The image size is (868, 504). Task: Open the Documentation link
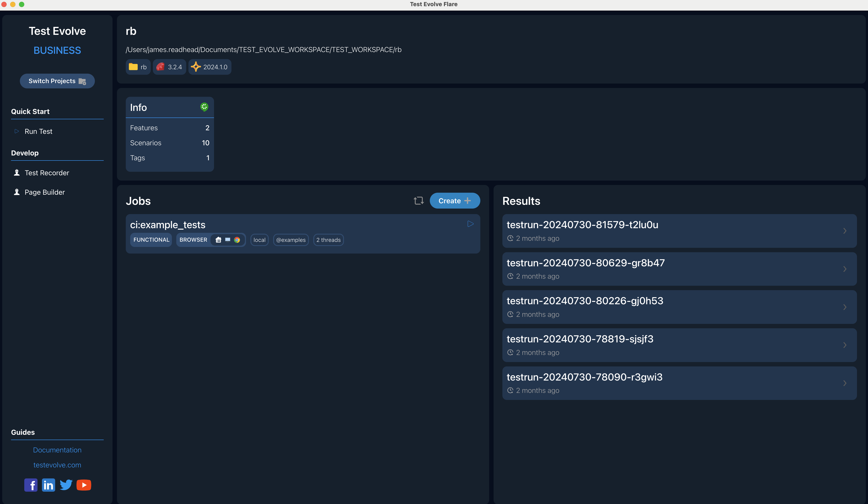(57, 450)
